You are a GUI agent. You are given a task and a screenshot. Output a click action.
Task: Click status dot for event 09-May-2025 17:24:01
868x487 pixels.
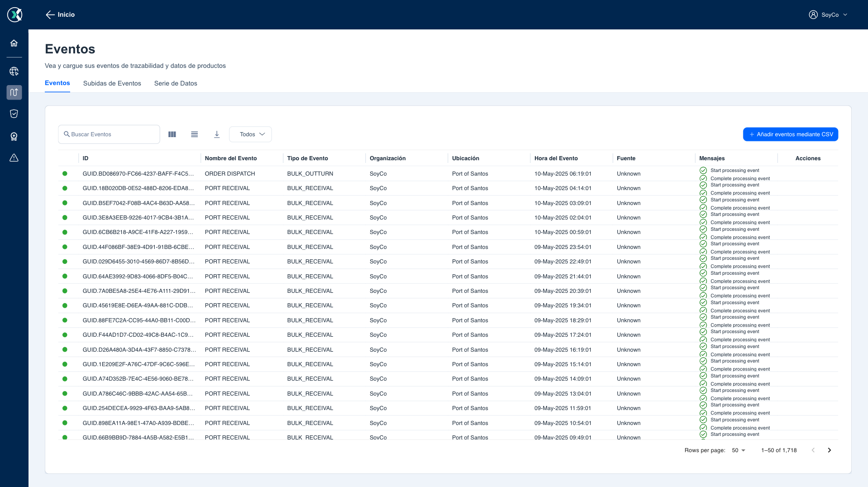pyautogui.click(x=65, y=335)
